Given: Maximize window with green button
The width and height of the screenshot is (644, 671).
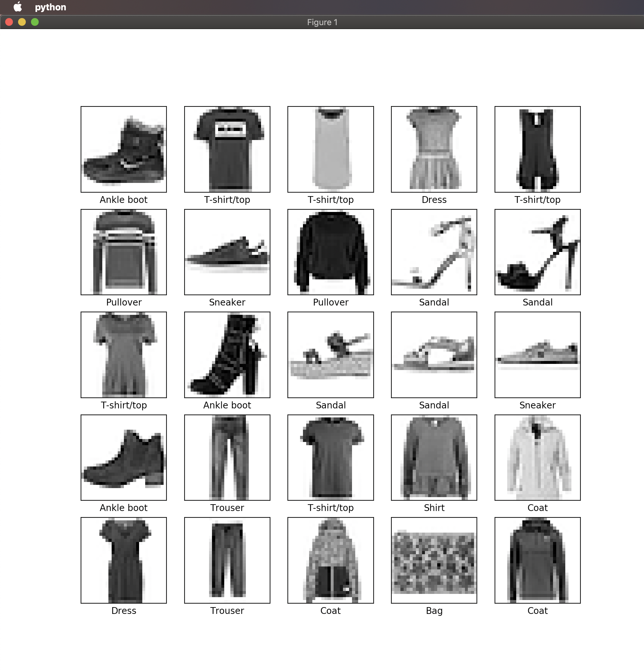Looking at the screenshot, I should [x=35, y=22].
